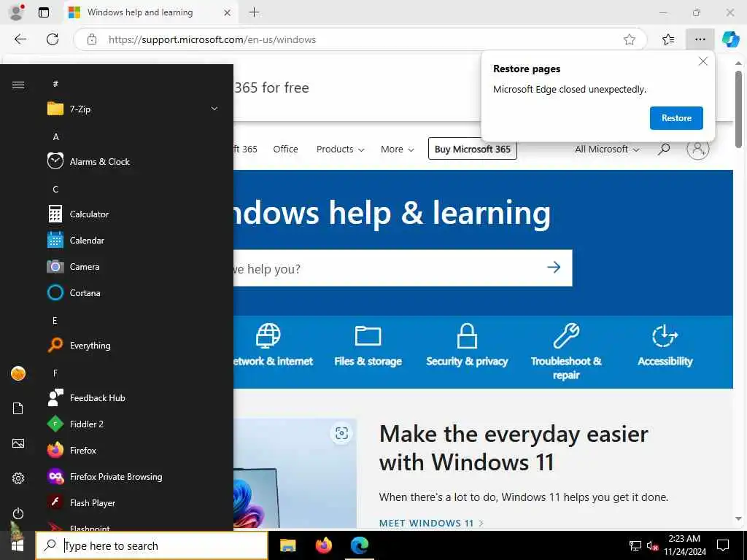Open Documents from Start sidebar
This screenshot has height=560, width=747.
click(18, 408)
